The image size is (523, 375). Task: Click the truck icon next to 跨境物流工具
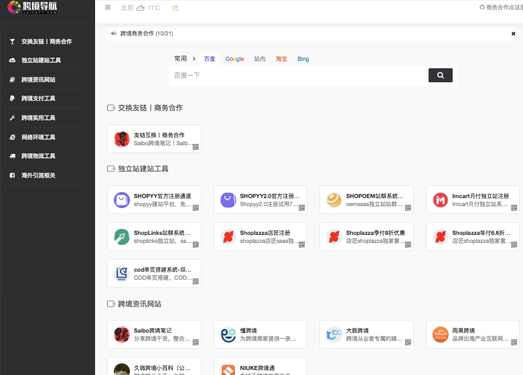coord(12,156)
